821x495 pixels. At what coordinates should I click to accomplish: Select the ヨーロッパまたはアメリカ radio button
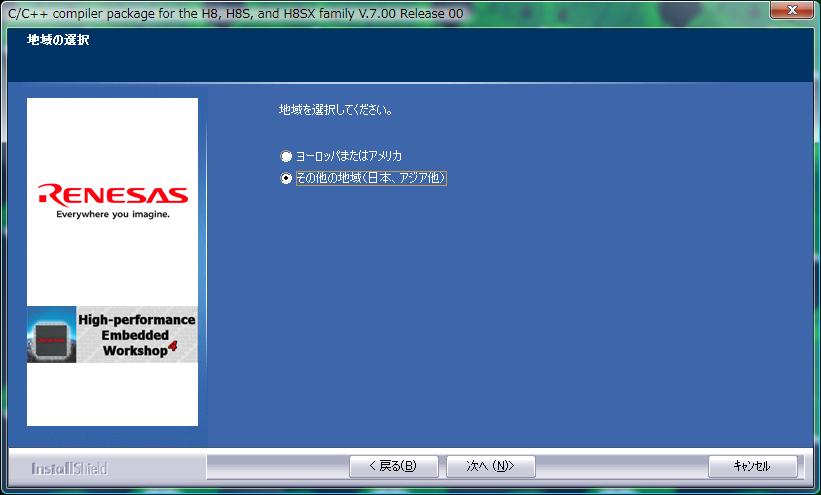pos(286,157)
